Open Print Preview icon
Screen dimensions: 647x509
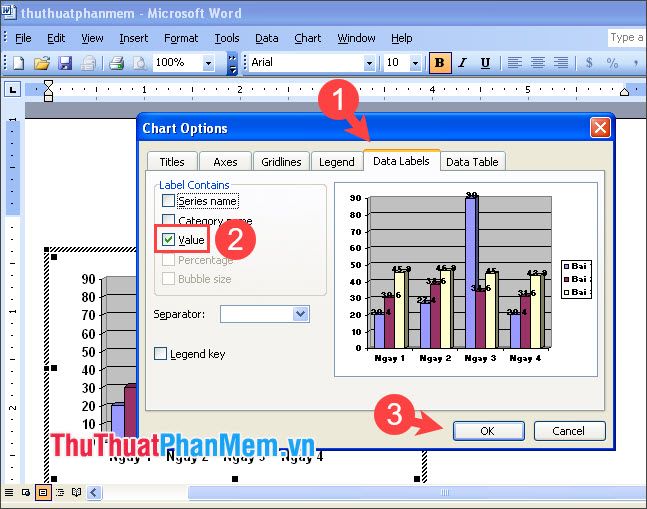(x=140, y=63)
